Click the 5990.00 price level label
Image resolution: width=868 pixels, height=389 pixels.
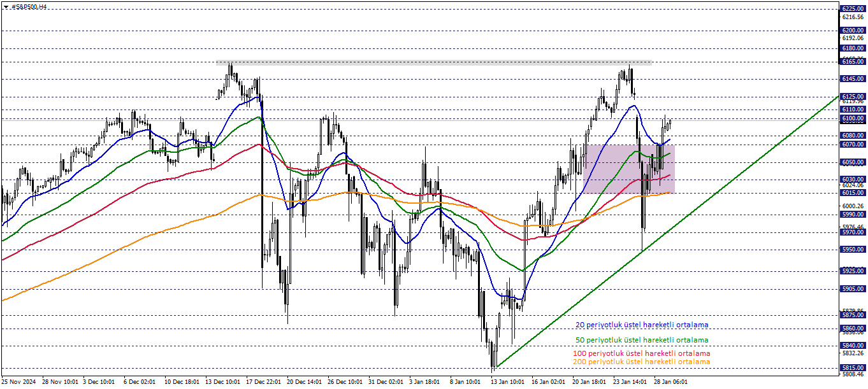853,215
